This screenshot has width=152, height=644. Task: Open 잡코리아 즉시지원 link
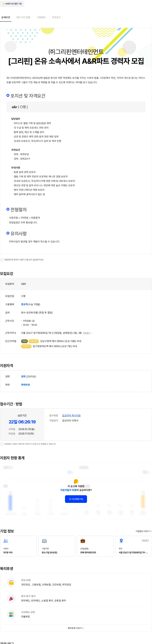coord(71,415)
